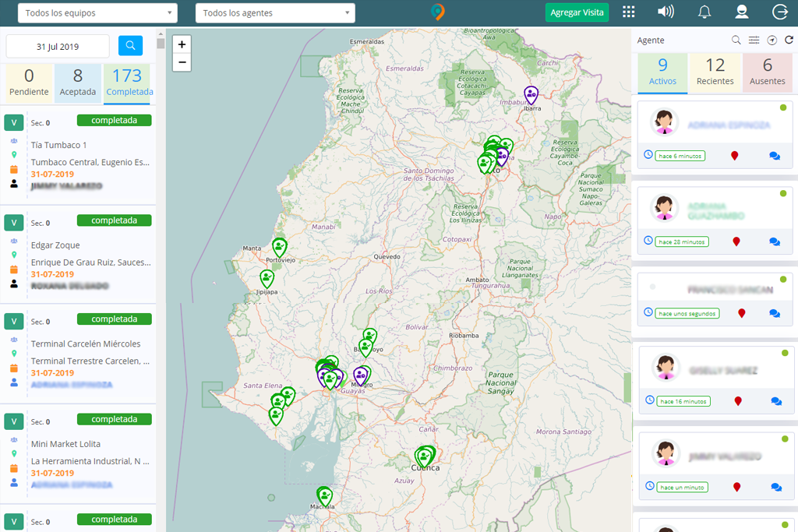
Task: Click address 'Enrique De Grau Ruiz, Sauces...'
Action: 90,262
